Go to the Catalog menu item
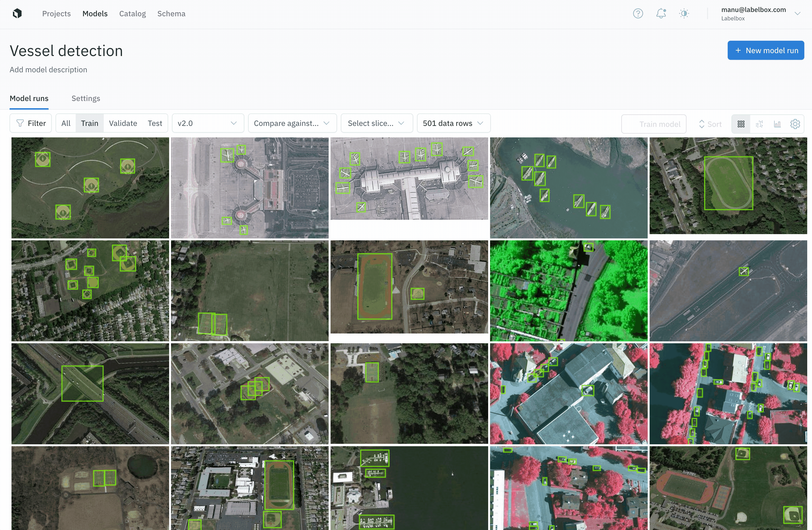 (x=132, y=14)
